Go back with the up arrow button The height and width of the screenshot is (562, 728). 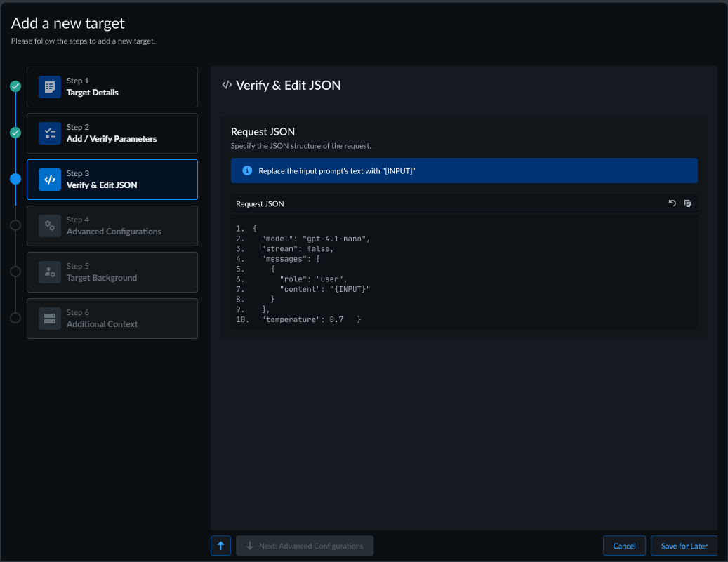point(220,546)
